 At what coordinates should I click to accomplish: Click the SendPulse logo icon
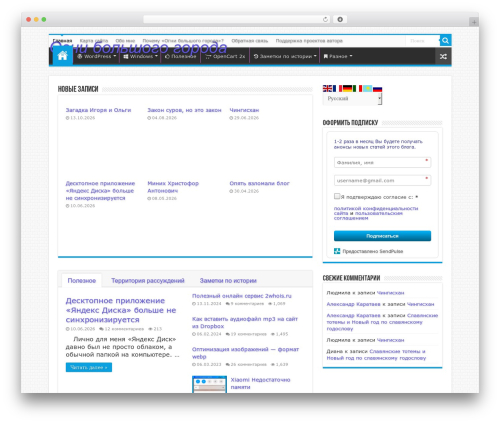(x=337, y=251)
